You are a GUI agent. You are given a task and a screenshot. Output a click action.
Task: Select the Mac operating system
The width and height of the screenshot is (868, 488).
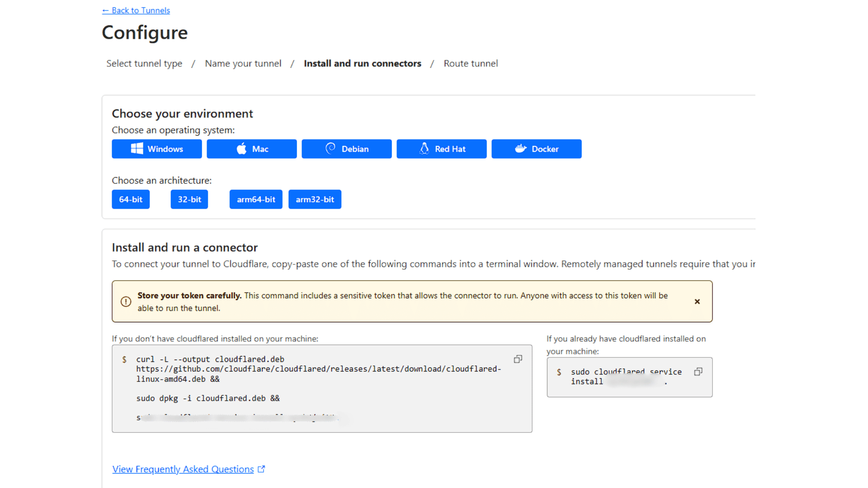[251, 149]
